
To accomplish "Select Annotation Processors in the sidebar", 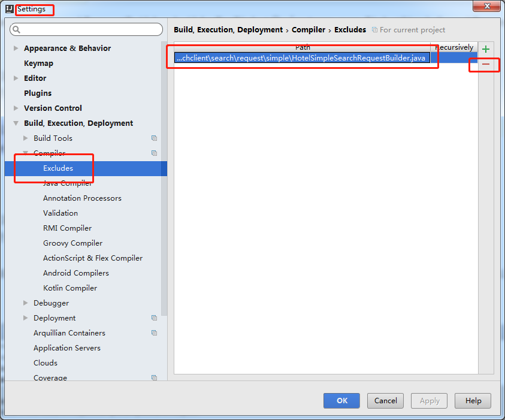I will (83, 198).
